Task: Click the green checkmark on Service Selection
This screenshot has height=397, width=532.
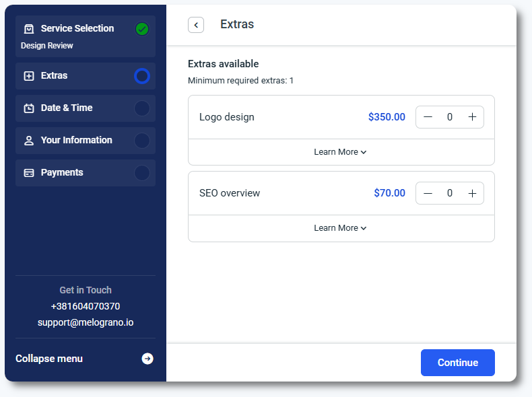Action: click(141, 29)
